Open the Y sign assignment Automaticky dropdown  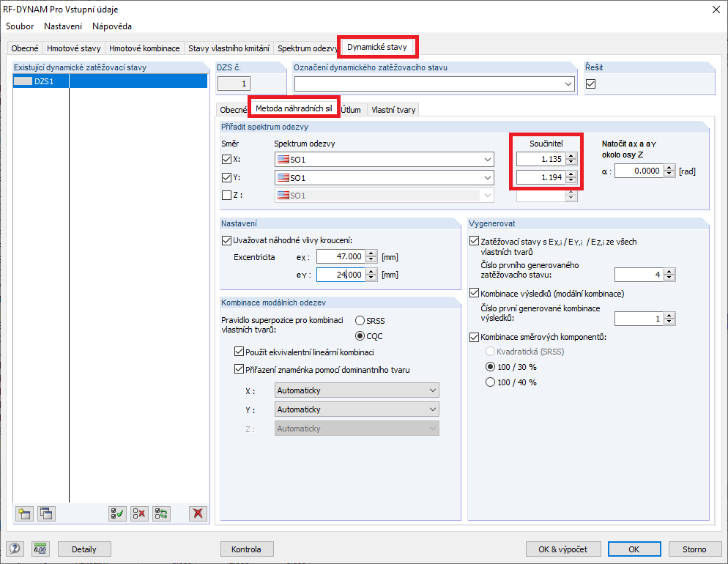tap(357, 409)
